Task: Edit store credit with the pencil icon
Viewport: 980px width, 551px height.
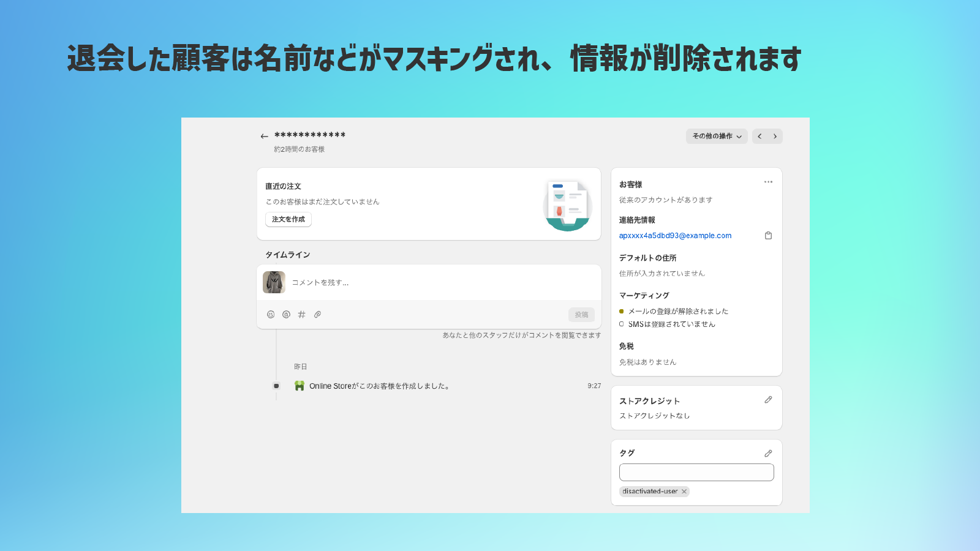Action: click(x=768, y=400)
